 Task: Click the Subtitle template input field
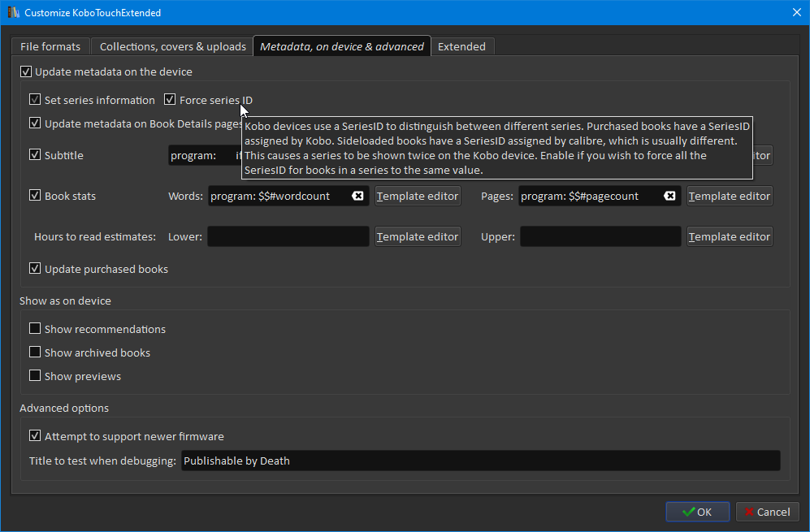(205, 155)
